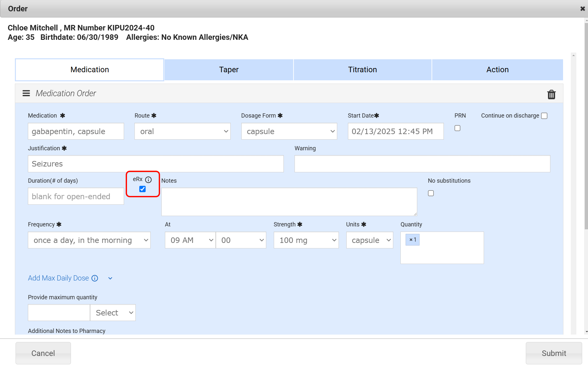Open the Strength dropdown showing 100 mg
588x366 pixels.
pyautogui.click(x=306, y=240)
